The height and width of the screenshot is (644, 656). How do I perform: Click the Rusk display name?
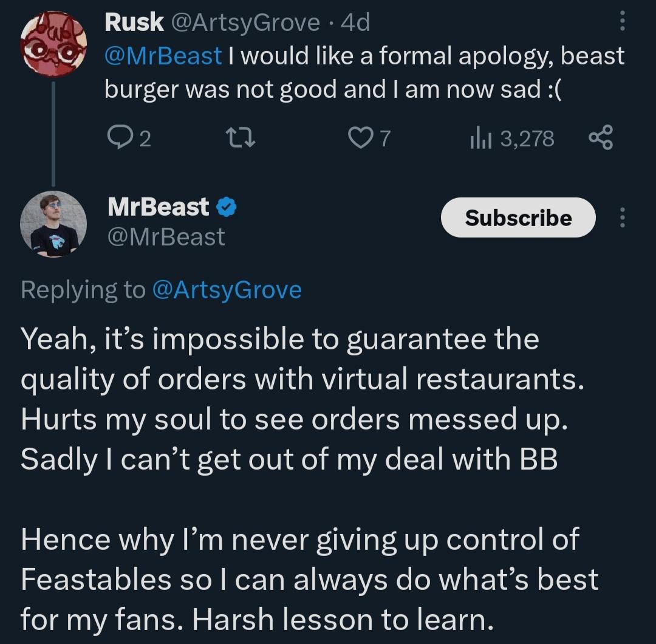(x=134, y=22)
